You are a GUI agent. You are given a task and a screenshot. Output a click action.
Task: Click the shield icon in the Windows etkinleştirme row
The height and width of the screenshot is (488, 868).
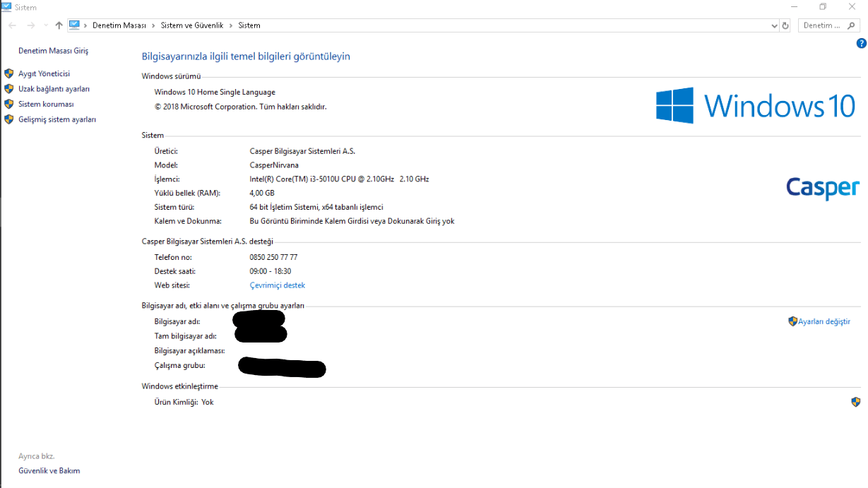[856, 402]
